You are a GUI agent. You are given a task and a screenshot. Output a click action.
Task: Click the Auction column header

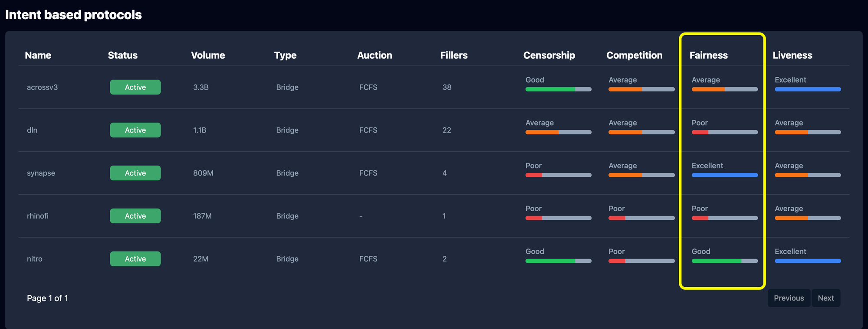click(x=375, y=55)
